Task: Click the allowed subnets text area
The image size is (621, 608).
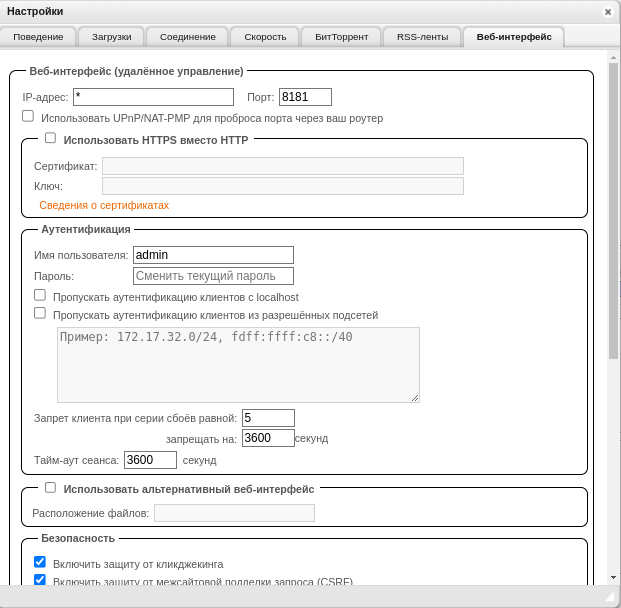Action: pos(238,365)
